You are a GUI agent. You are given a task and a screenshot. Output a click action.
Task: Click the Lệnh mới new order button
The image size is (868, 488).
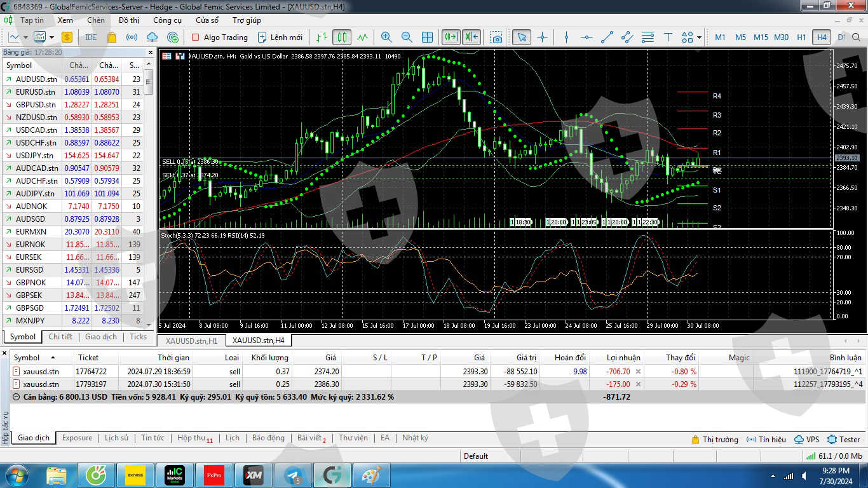point(280,37)
